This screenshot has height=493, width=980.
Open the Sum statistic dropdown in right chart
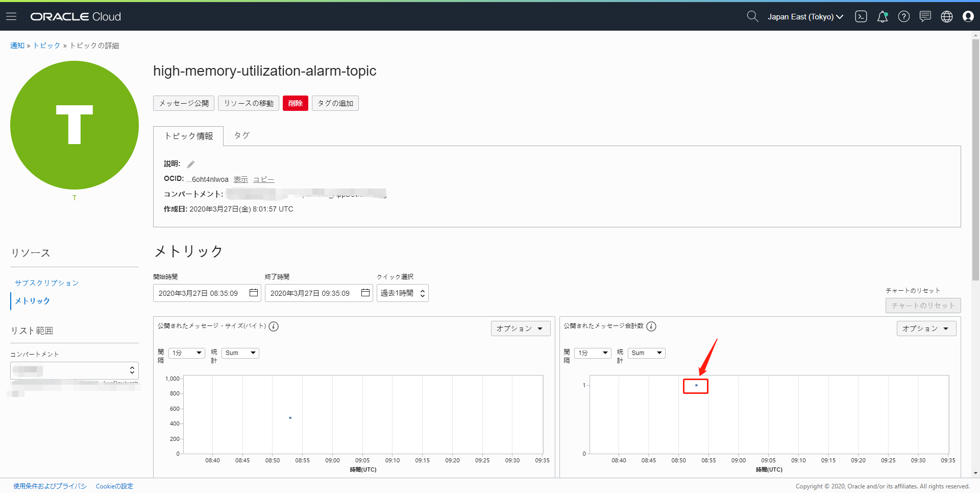point(646,353)
